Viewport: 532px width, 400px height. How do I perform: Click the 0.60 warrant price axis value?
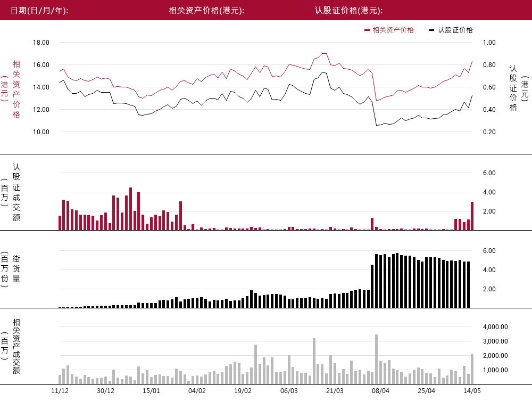click(489, 87)
